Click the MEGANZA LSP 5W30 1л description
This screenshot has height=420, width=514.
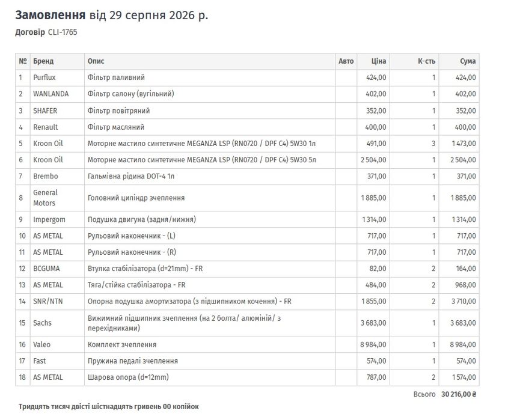(201, 144)
